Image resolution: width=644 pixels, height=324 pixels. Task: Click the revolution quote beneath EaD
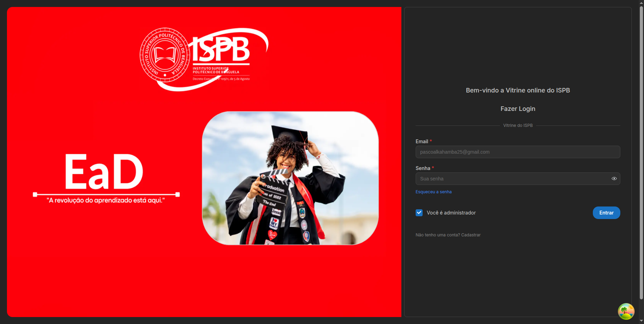point(105,200)
